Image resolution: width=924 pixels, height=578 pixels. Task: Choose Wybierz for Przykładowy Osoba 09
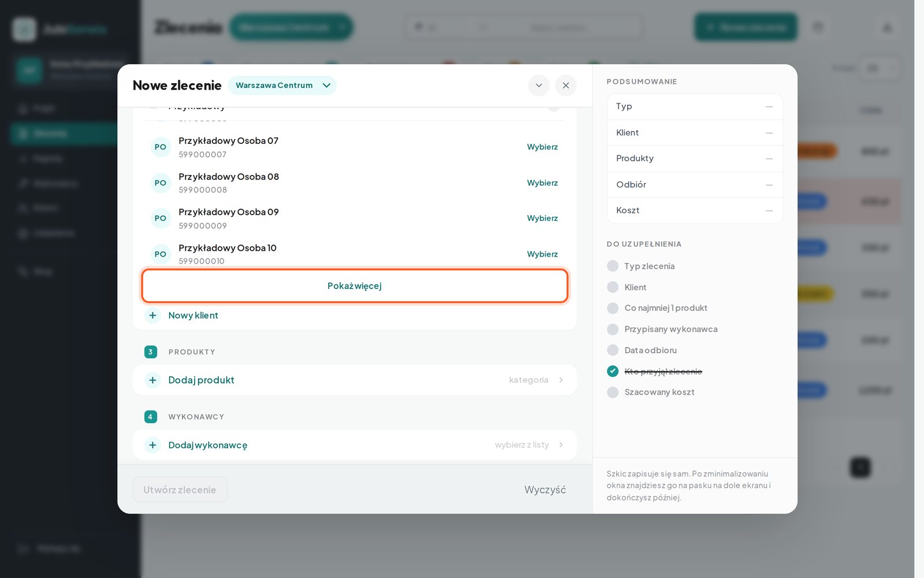click(542, 218)
